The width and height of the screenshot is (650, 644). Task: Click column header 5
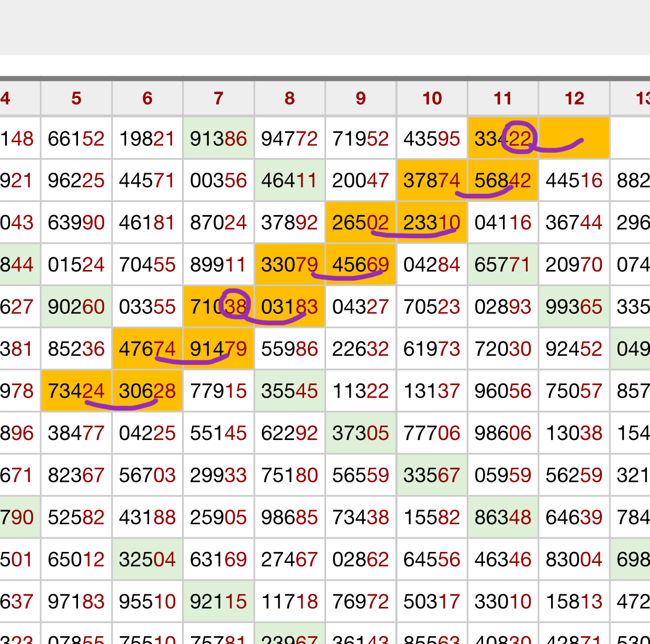click(76, 98)
